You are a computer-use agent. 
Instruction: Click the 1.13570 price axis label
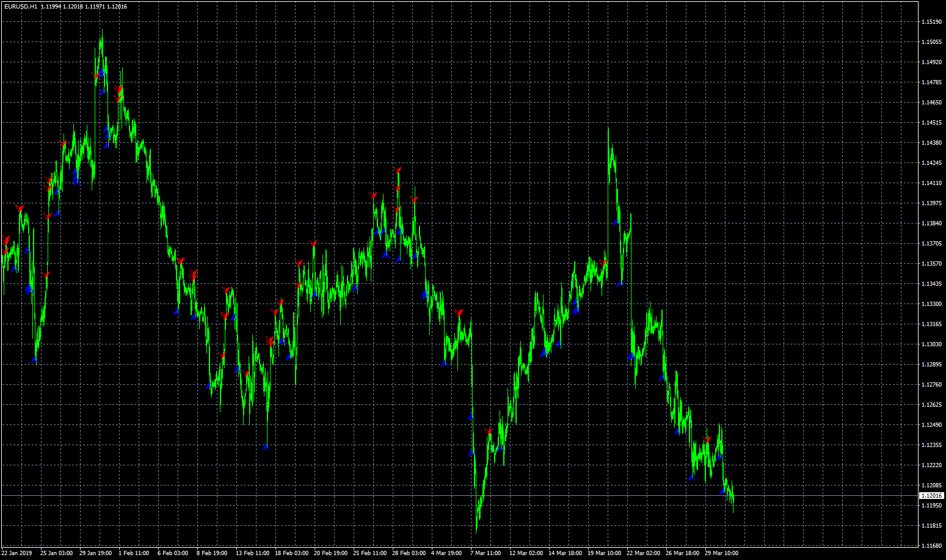[931, 264]
